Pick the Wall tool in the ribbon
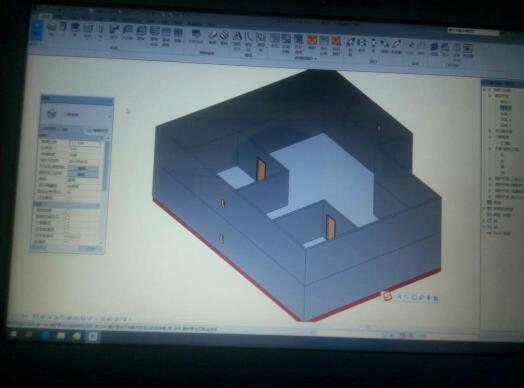The height and width of the screenshot is (388, 524). click(52, 29)
